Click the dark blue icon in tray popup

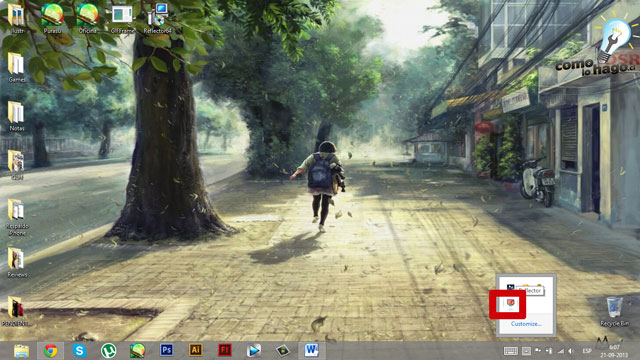point(510,287)
